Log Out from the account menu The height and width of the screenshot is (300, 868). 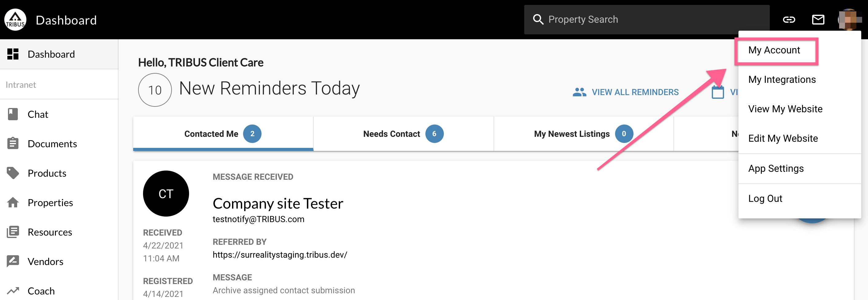(765, 199)
